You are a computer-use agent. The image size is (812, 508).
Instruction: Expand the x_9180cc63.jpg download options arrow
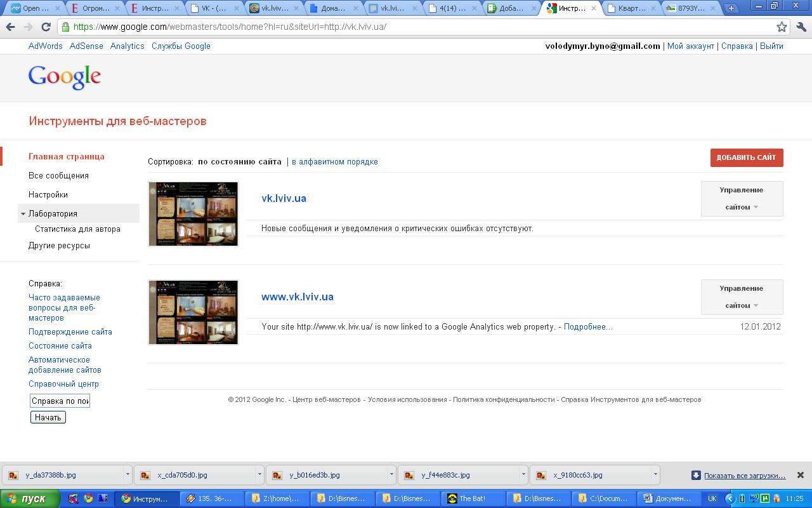(x=655, y=475)
